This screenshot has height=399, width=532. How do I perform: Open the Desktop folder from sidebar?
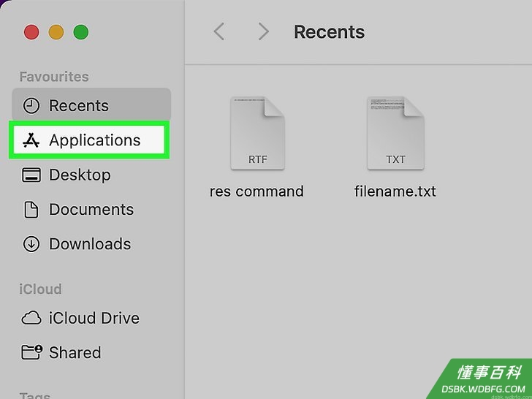[91, 175]
